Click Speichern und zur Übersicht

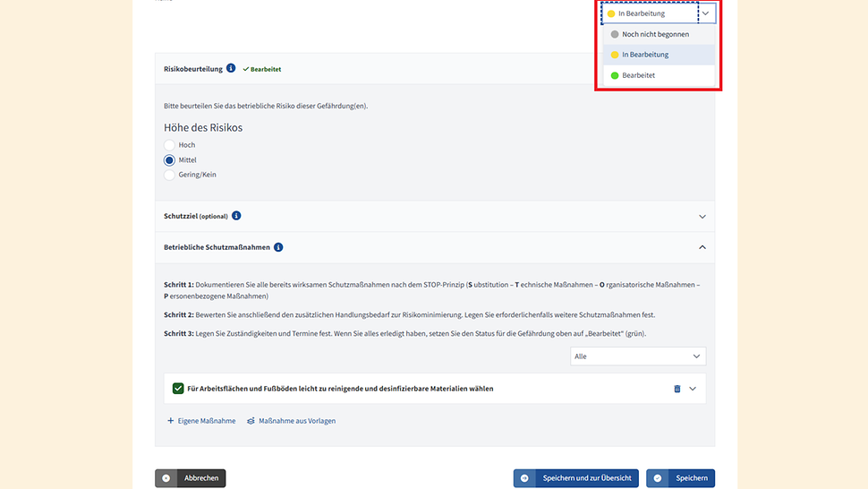click(x=575, y=478)
